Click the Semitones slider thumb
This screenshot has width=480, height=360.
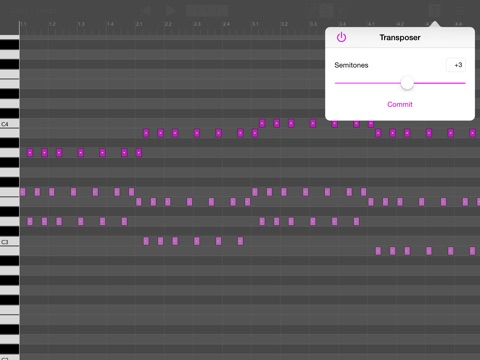pos(407,83)
